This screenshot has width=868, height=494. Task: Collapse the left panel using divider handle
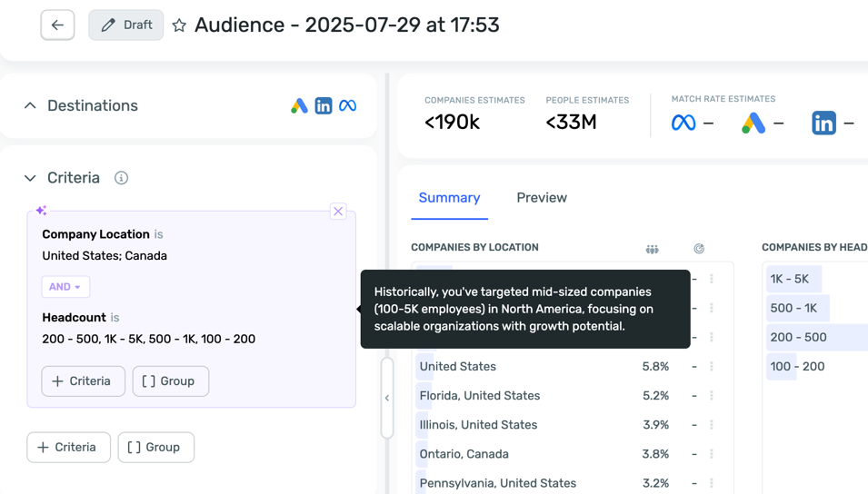[387, 398]
